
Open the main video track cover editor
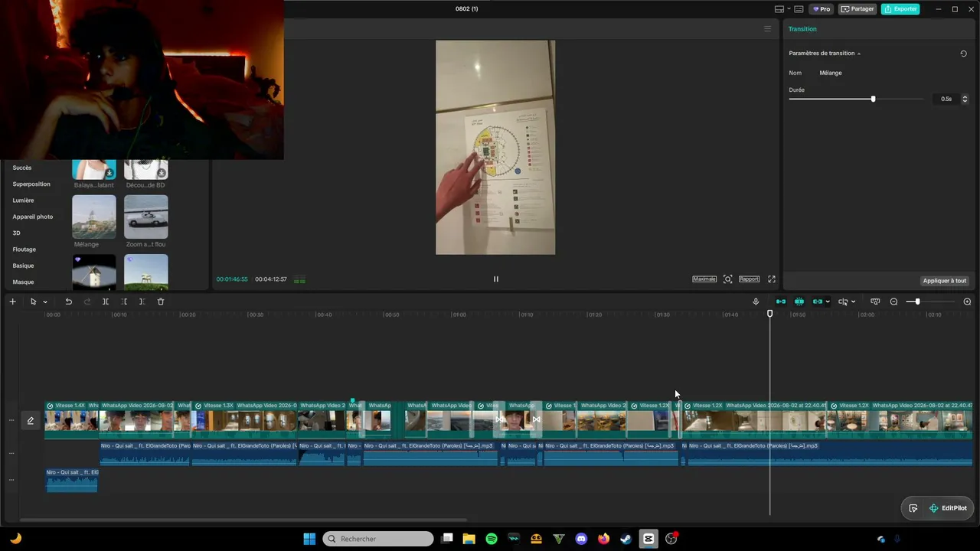coord(31,420)
